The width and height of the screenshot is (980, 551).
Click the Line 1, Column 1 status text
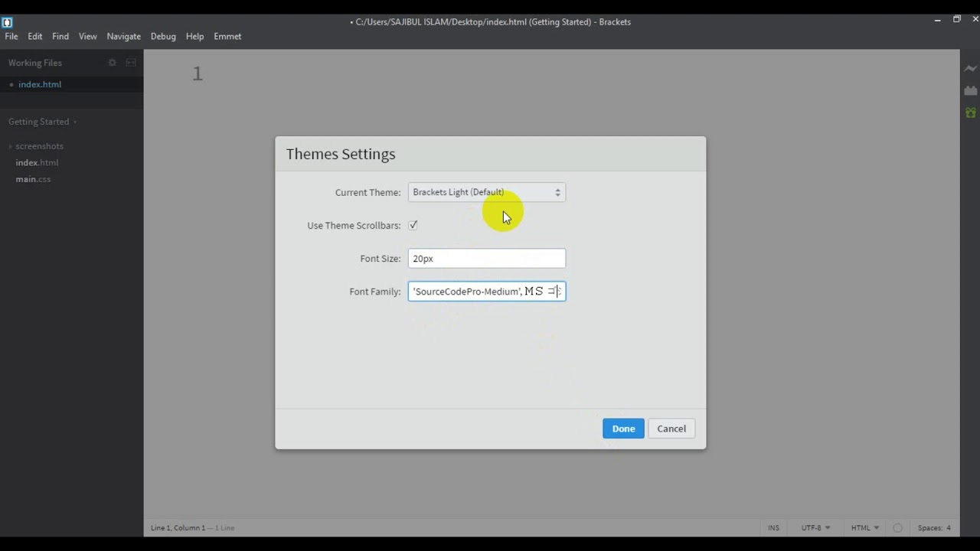[x=178, y=528]
